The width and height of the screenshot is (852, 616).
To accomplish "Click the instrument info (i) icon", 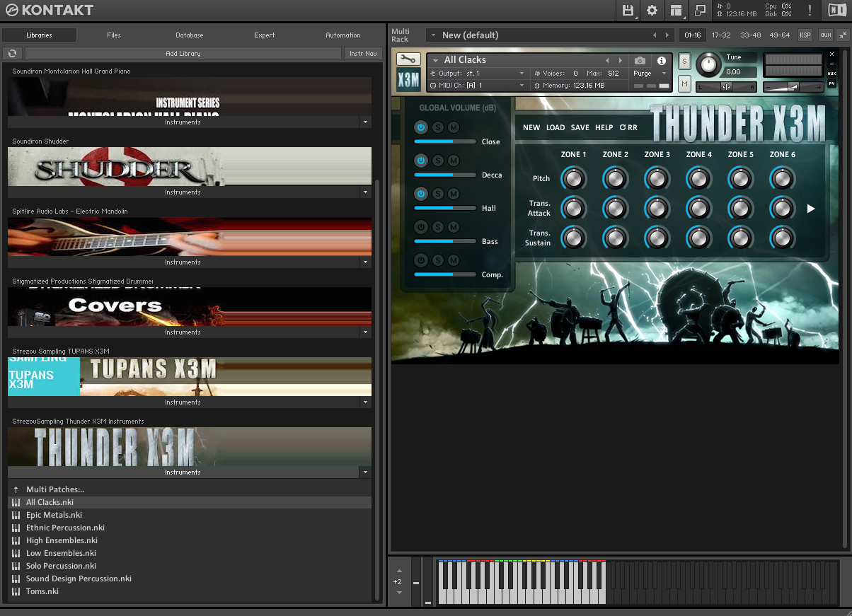I will [x=662, y=61].
